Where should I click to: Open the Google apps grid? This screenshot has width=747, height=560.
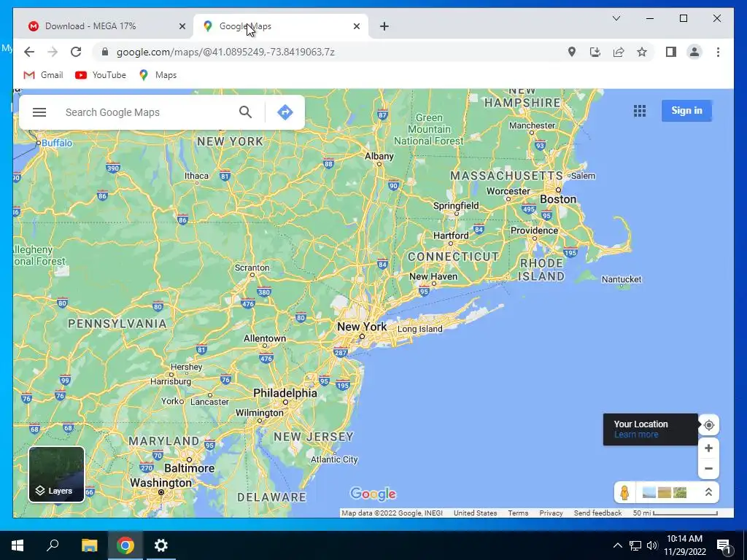pyautogui.click(x=640, y=111)
